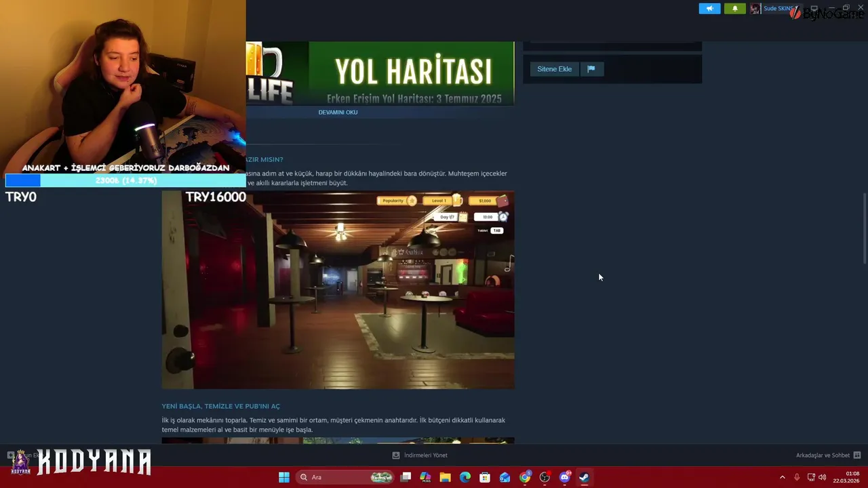Click the network connection tray icon
868x488 pixels.
(x=811, y=477)
